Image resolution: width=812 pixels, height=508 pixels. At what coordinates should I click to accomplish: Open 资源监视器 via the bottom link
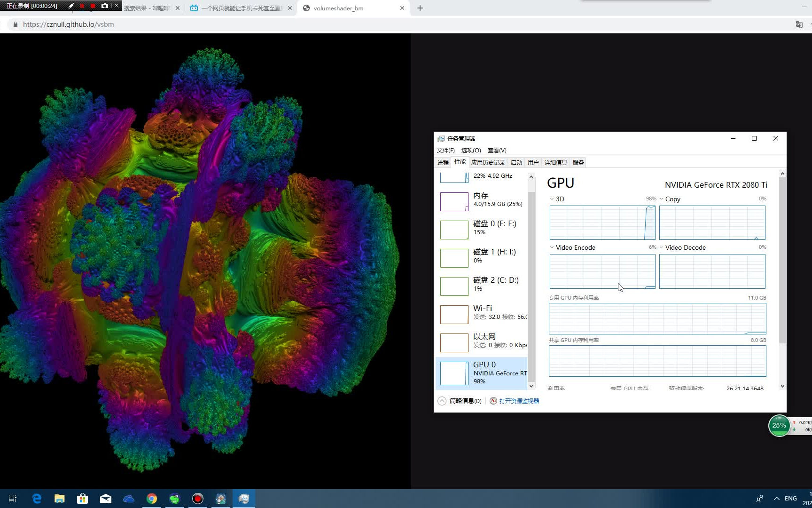tap(518, 401)
